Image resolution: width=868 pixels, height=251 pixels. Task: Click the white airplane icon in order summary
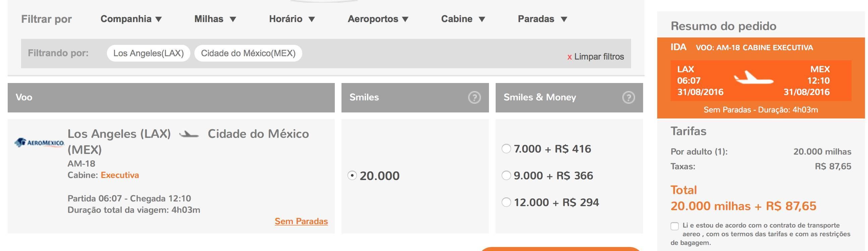(x=753, y=78)
